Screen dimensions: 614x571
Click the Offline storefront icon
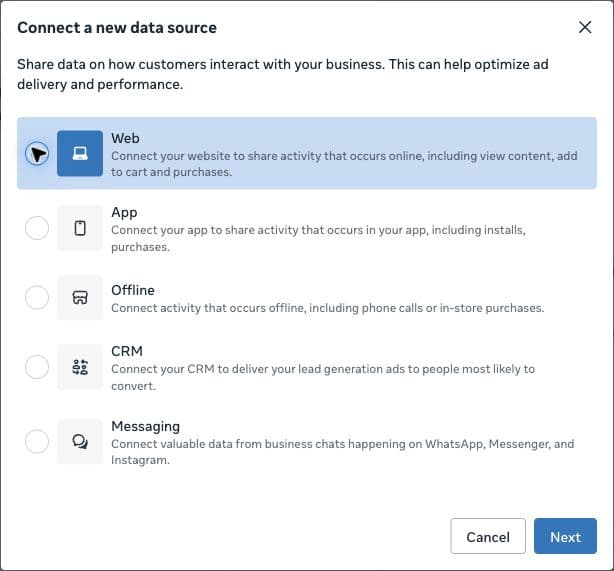tap(80, 298)
